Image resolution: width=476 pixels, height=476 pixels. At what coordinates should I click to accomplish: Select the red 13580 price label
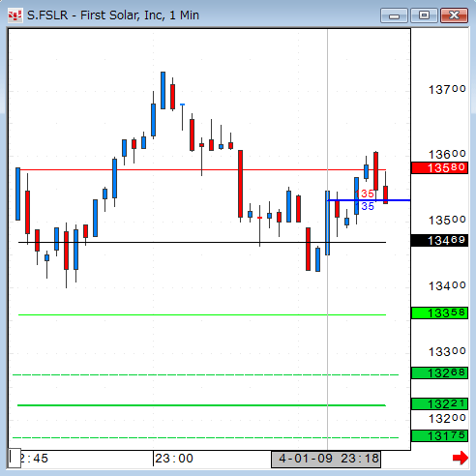pos(439,168)
